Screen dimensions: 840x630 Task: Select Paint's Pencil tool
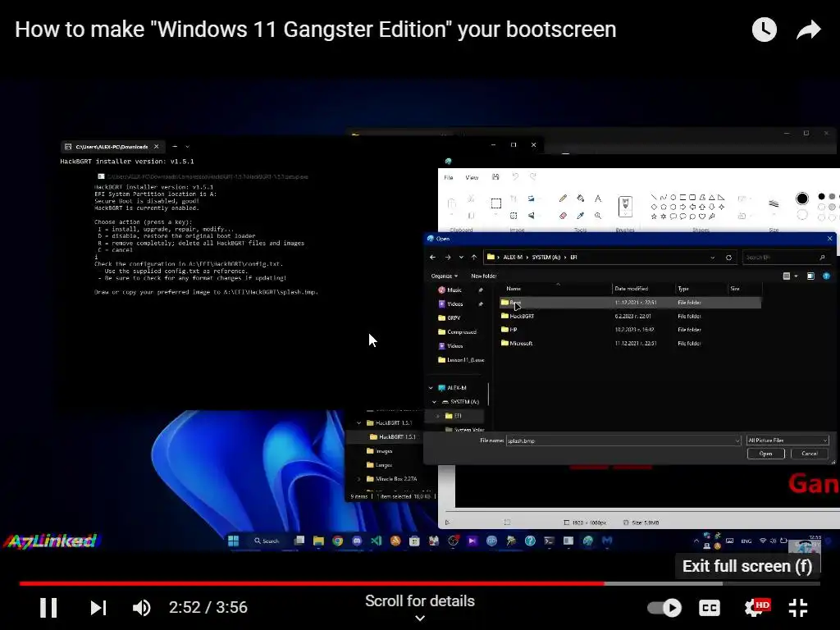point(563,199)
